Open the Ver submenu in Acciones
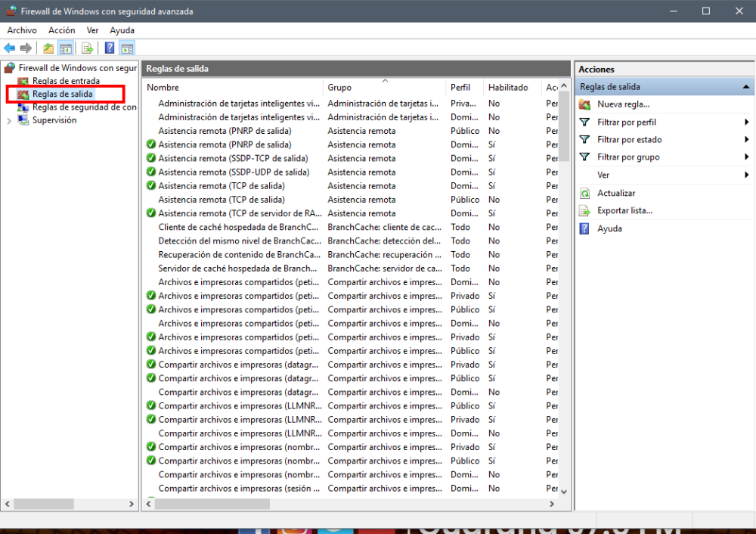Image resolution: width=756 pixels, height=534 pixels. coord(603,175)
